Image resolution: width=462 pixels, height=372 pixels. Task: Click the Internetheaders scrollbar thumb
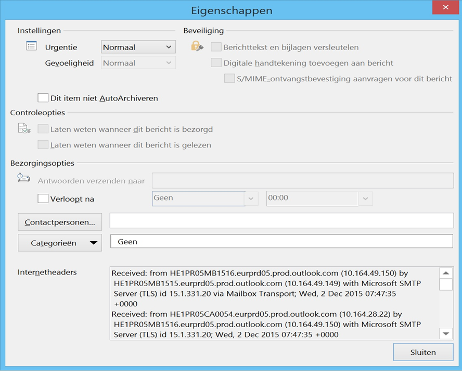tap(446, 285)
